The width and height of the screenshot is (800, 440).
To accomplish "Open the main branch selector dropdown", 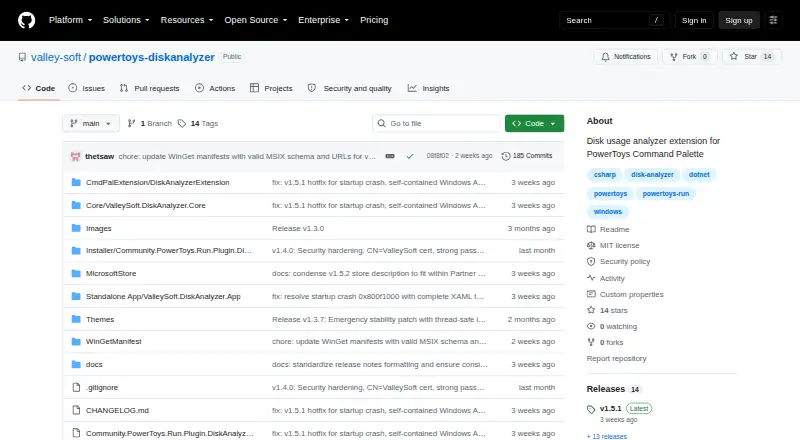I will 91,124.
